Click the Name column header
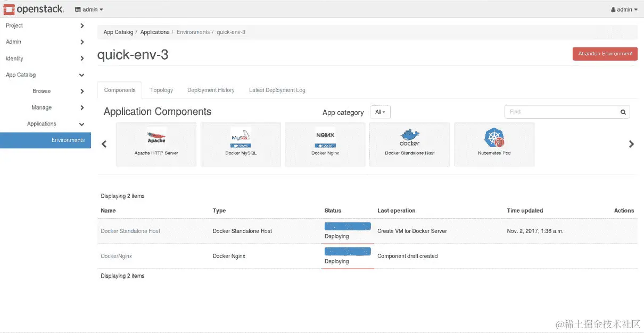Viewport: 644px width, 333px height. coord(108,211)
